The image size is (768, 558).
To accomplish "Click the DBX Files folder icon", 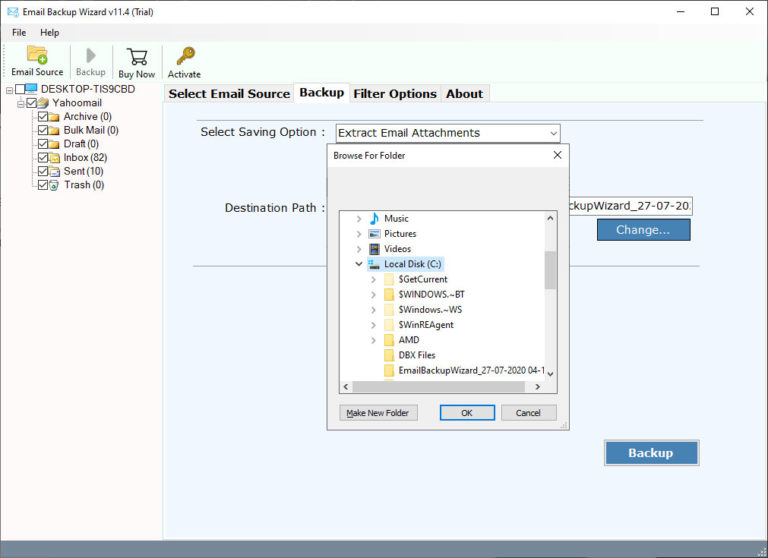I will 389,355.
